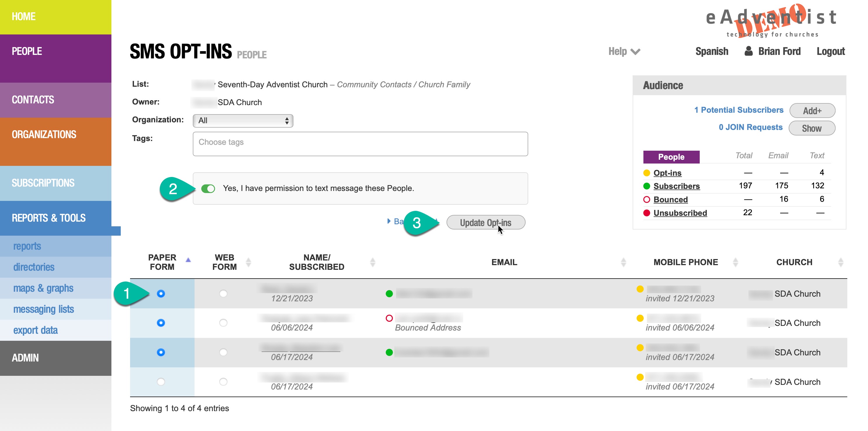The width and height of the screenshot is (868, 431).
Task: Open the Reports & Tools sidebar section
Action: 49,218
